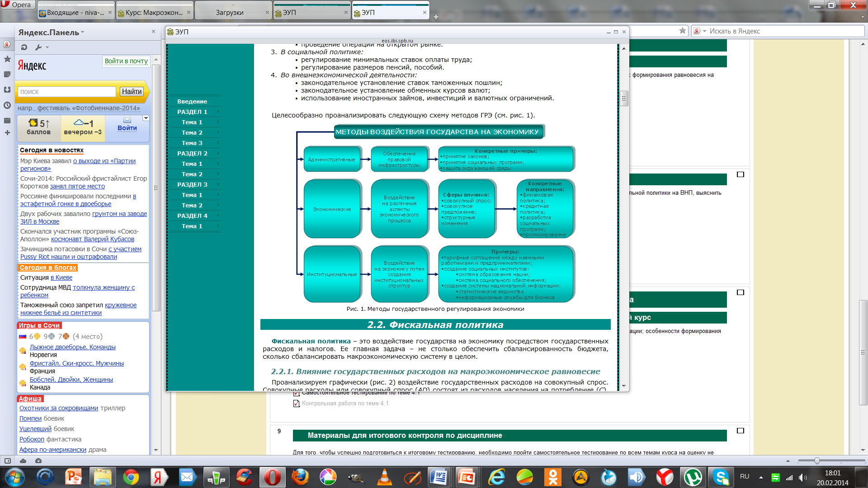Screen dimensions: 868x488
Task: Open VLC media player from taskbar
Action: [x=384, y=477]
